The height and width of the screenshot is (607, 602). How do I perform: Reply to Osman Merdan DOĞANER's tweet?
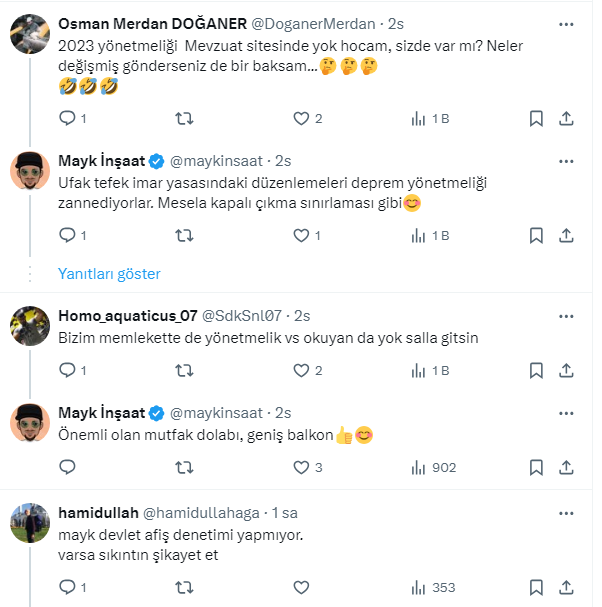(x=68, y=119)
